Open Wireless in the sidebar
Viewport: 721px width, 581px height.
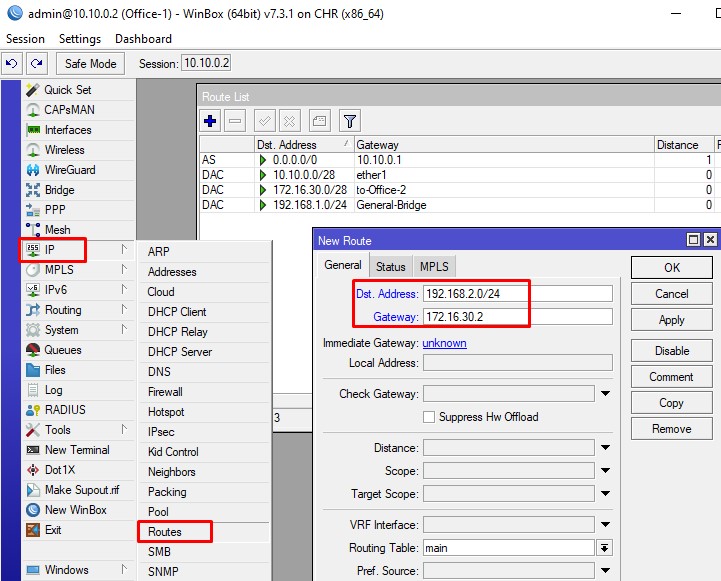pyautogui.click(x=79, y=150)
